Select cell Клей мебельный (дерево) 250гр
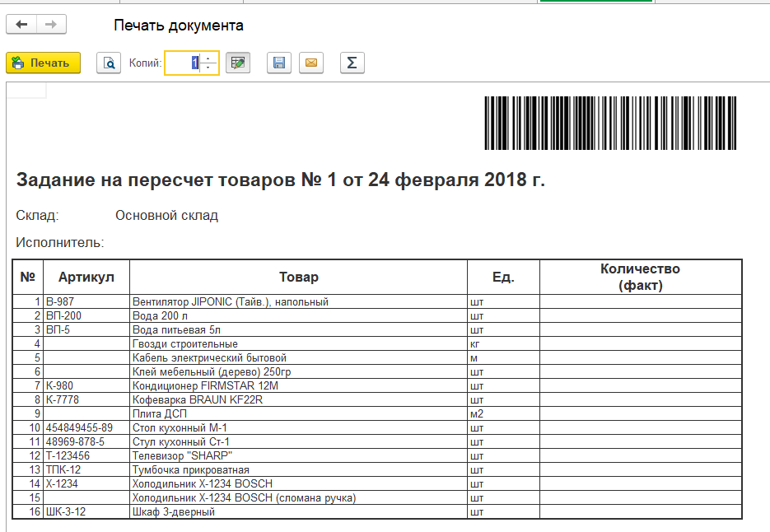Image resolution: width=770 pixels, height=532 pixels. [x=299, y=372]
